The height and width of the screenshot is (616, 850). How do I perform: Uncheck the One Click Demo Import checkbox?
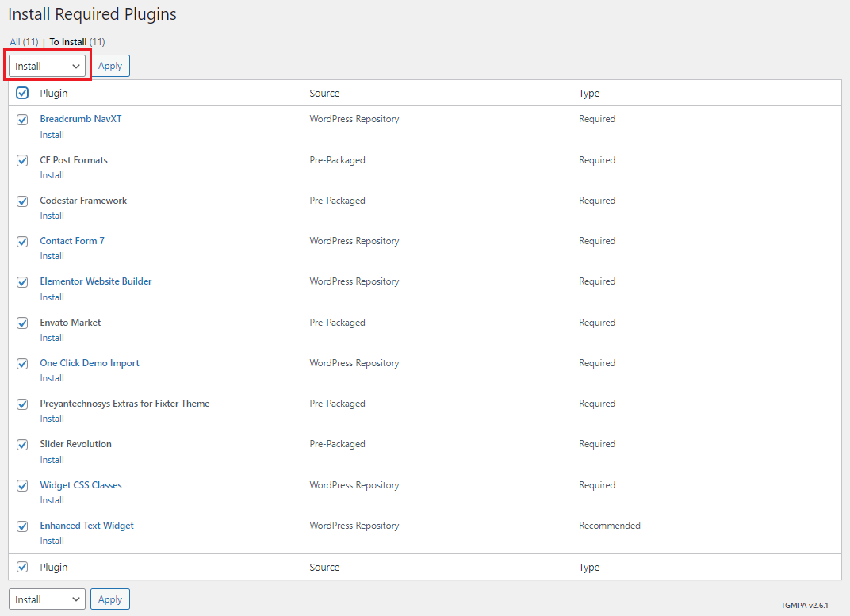22,364
